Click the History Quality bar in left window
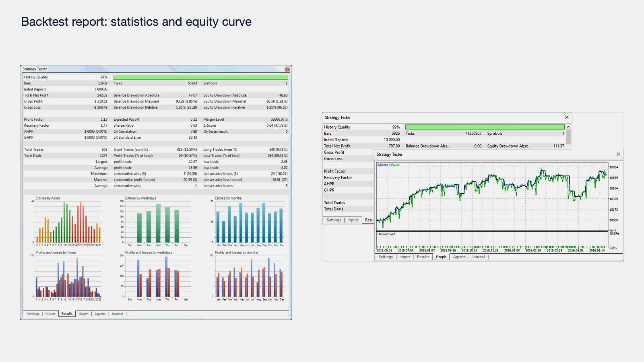The height and width of the screenshot is (362, 644). pyautogui.click(x=201, y=77)
